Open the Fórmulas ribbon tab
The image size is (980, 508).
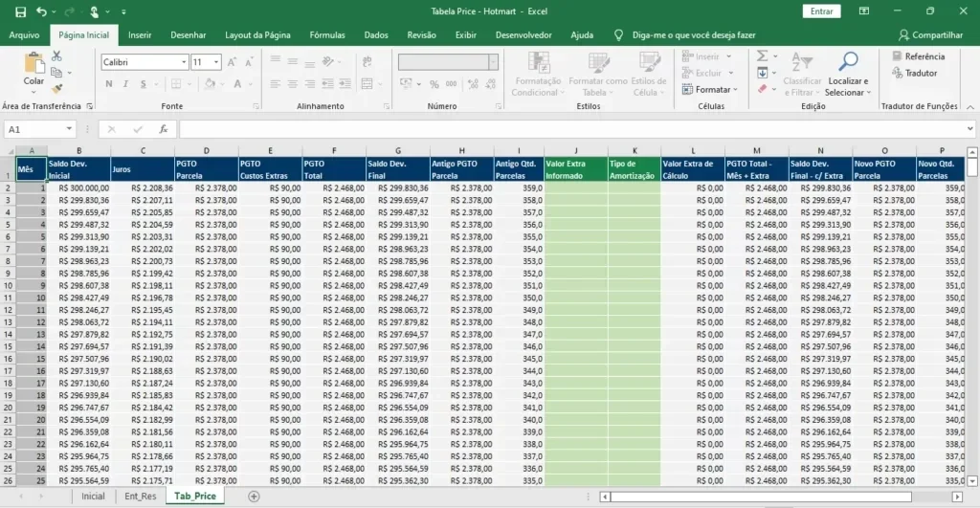(327, 35)
